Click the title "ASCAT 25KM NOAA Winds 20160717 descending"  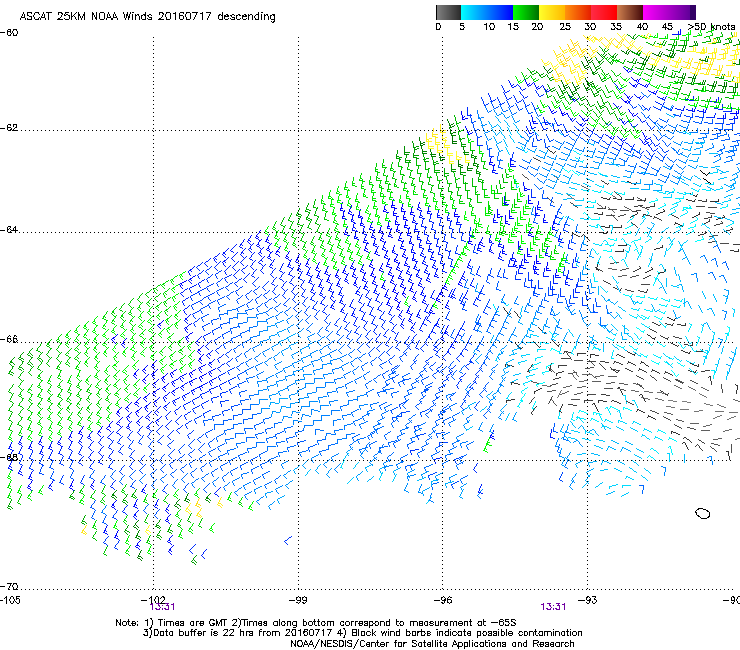tap(147, 17)
